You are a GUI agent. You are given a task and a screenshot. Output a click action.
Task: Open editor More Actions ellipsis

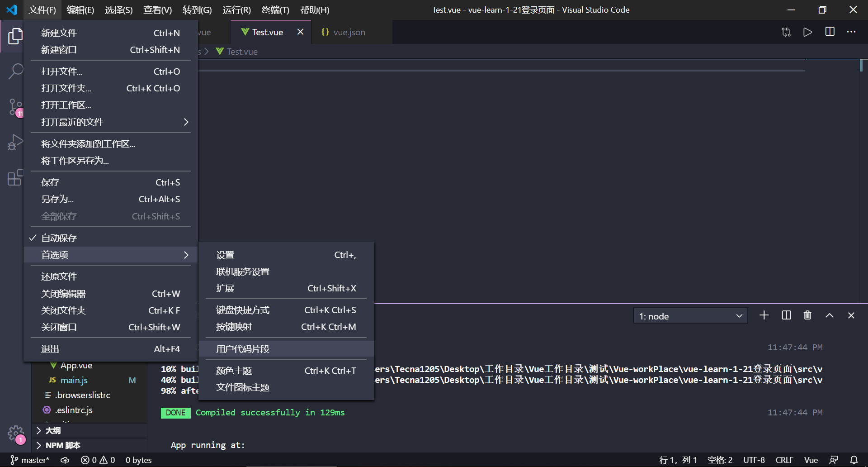851,32
